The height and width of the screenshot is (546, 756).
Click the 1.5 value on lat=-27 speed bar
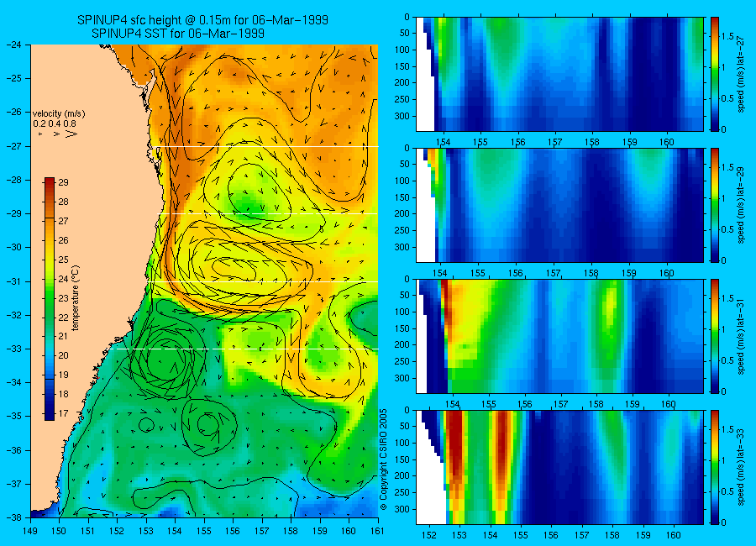727,37
